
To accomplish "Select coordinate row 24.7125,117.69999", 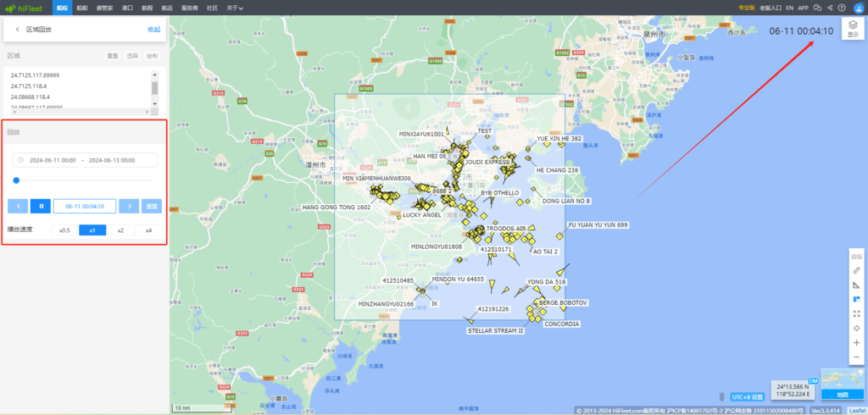I will 35,75.
